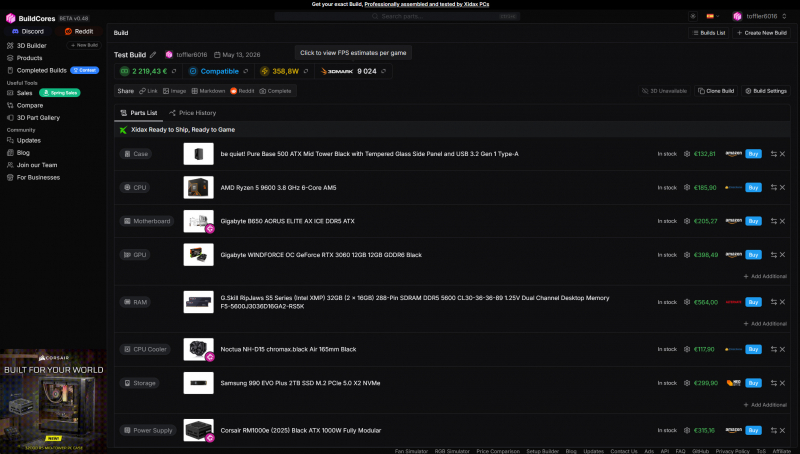Refresh the total price 2 219,43 €

click(174, 71)
